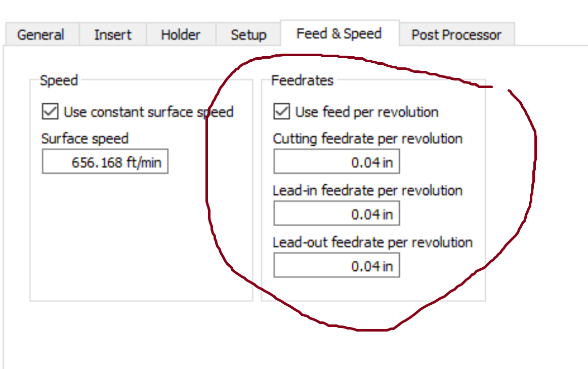Click the Lead-in feedrate label
Screen dimensions: 588x369
tap(367, 190)
